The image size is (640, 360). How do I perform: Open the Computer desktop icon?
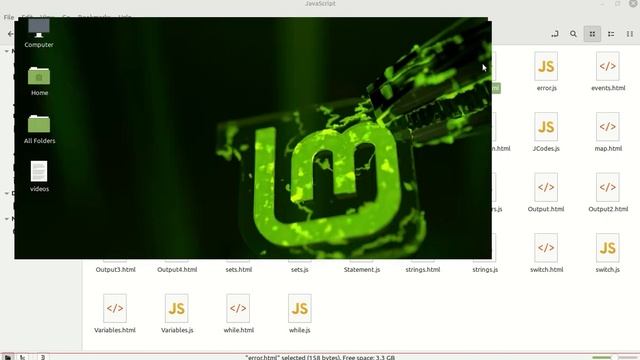(39, 29)
